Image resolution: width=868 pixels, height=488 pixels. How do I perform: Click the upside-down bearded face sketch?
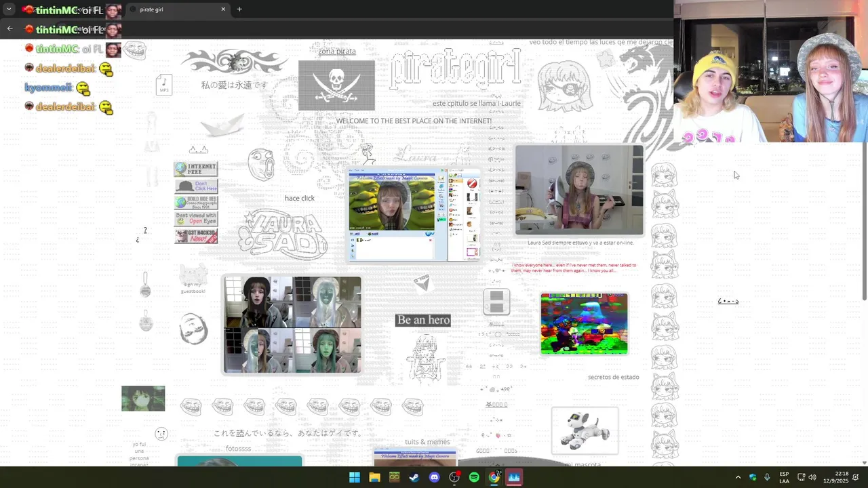[193, 329]
